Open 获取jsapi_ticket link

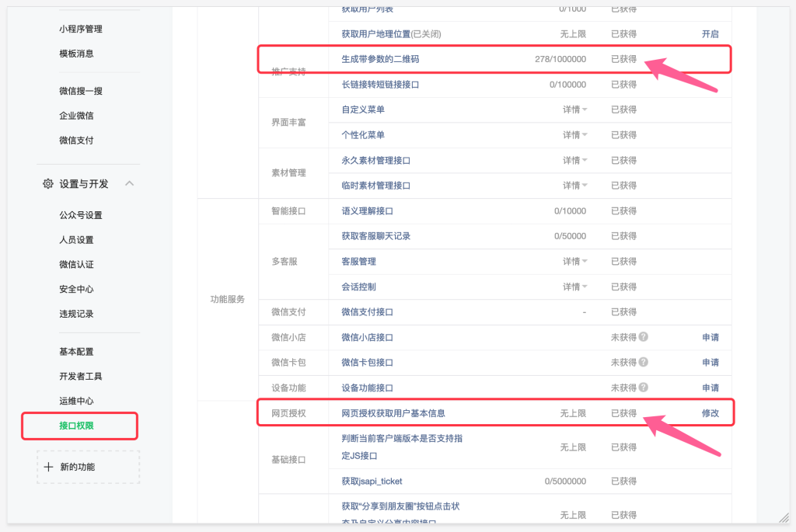click(x=372, y=481)
